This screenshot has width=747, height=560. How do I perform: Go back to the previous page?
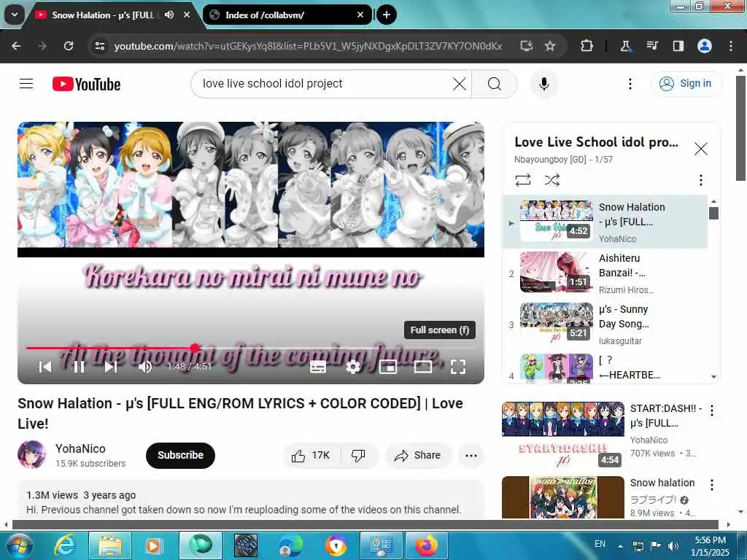16,46
